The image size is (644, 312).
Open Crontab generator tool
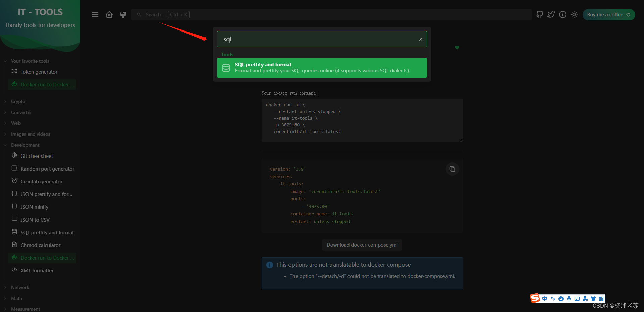click(42, 181)
